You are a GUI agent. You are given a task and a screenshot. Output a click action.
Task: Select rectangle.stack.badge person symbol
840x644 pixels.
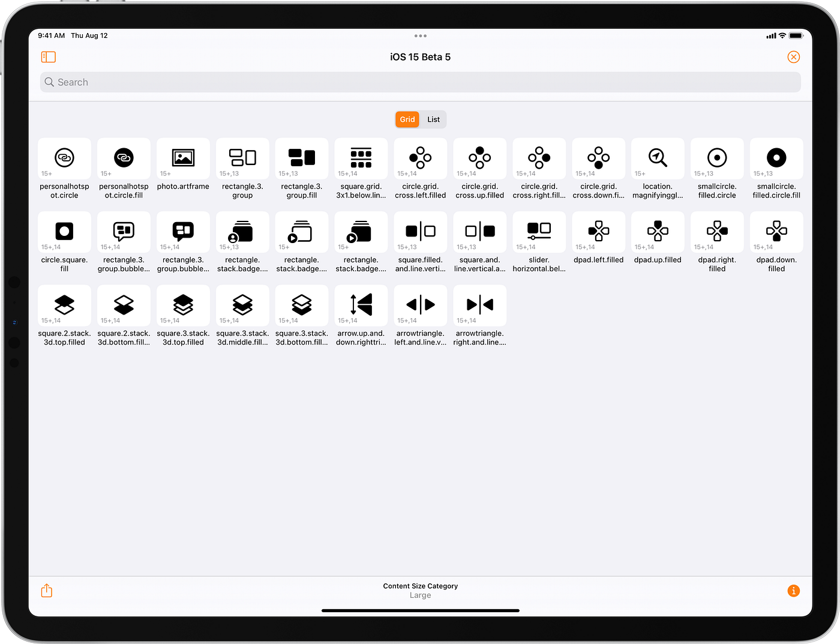point(242,232)
